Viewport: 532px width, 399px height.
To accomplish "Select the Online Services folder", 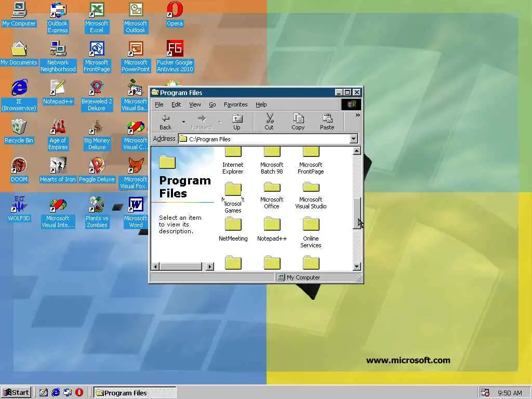I will 311,232.
